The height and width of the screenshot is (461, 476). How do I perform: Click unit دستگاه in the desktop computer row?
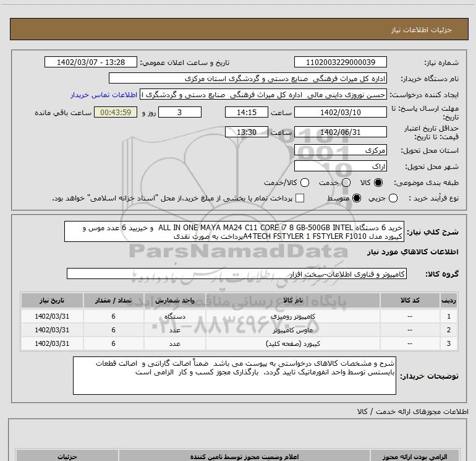point(175,316)
